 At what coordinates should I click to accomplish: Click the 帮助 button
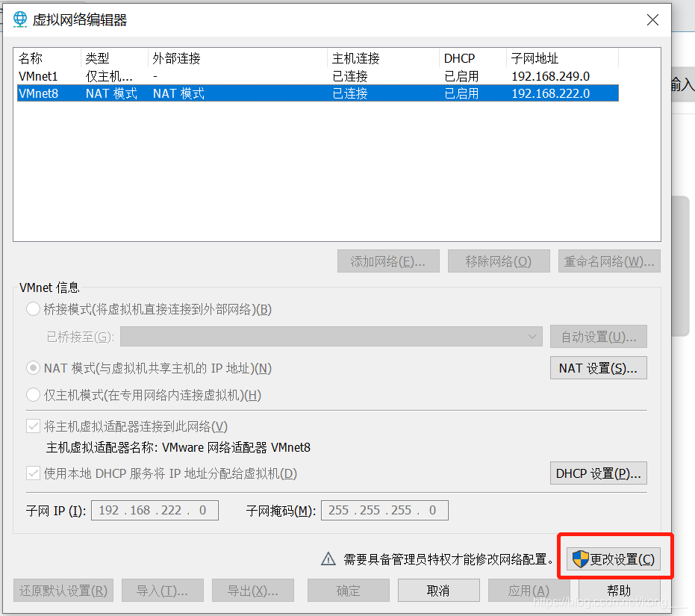pos(619,591)
